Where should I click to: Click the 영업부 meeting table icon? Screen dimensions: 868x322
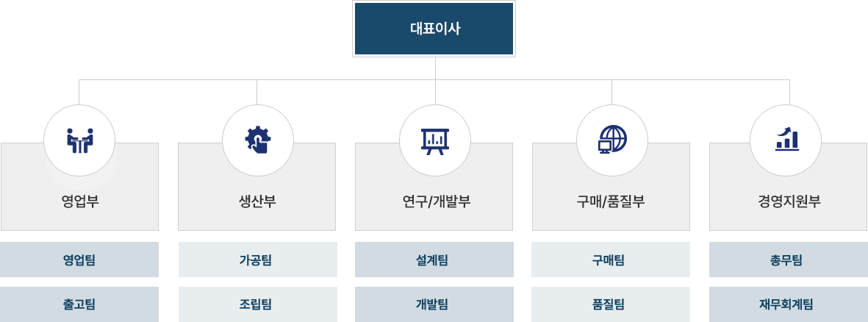[79, 140]
